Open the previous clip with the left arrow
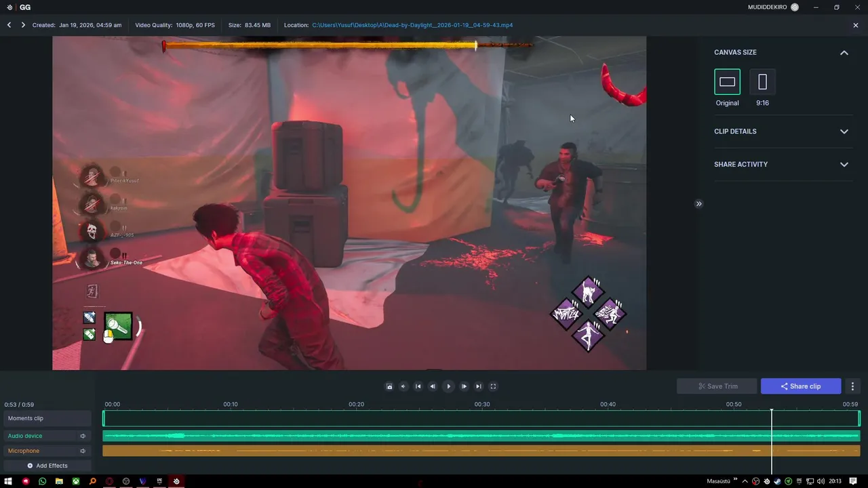868x488 pixels. click(9, 25)
